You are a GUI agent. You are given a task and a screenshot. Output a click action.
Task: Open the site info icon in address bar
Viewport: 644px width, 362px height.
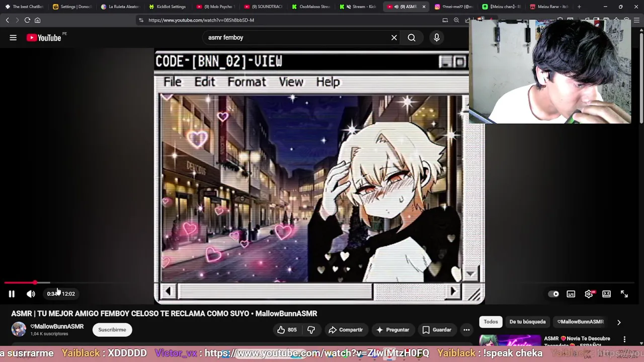[x=141, y=20]
